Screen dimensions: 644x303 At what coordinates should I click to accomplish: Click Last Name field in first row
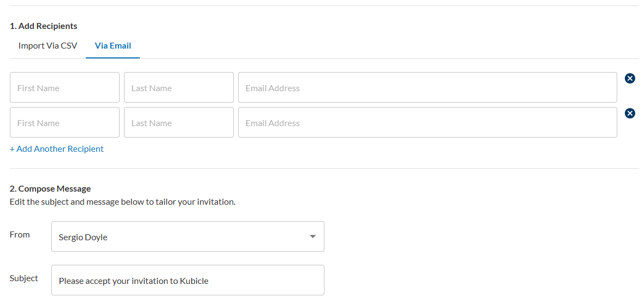[x=179, y=88]
